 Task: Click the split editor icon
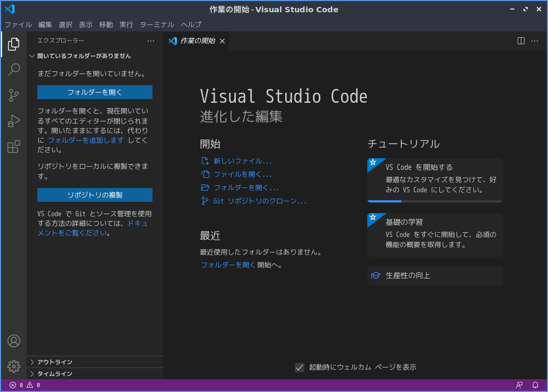[x=521, y=41]
